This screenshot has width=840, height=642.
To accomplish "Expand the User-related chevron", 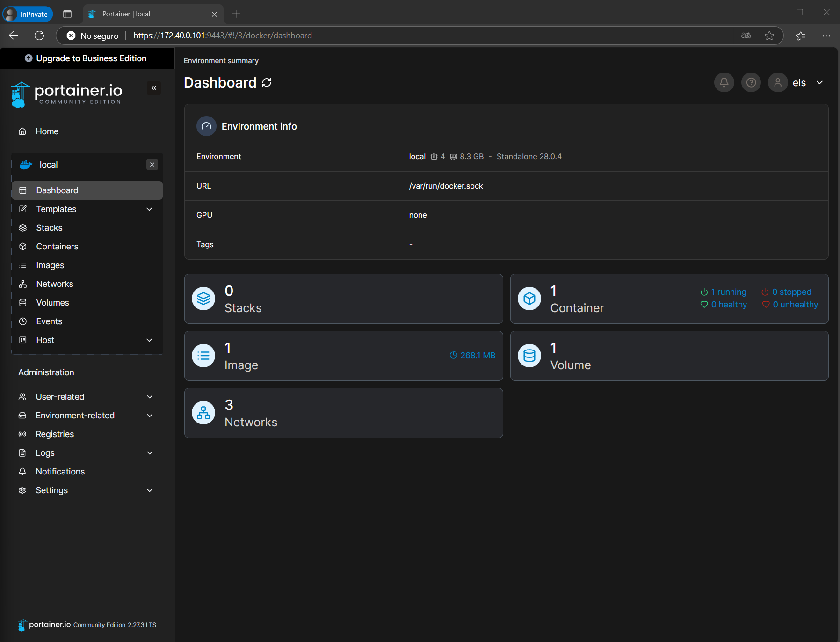I will click(x=150, y=397).
